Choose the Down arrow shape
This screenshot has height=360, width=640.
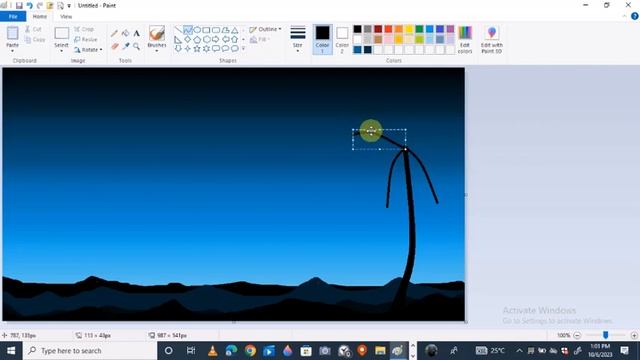[x=178, y=49]
